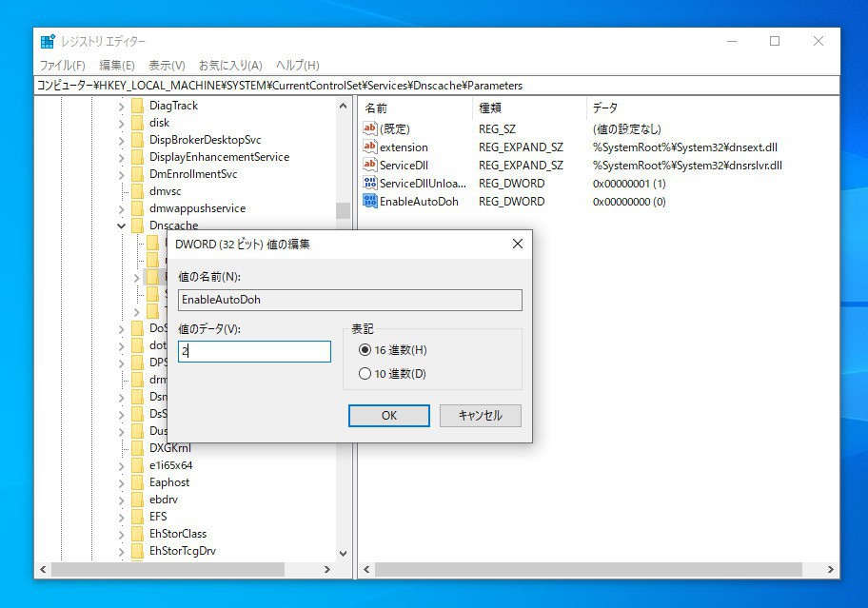Click the 0x00000001 (1) data cell
Viewport: 868px width, 608px height.
[629, 183]
